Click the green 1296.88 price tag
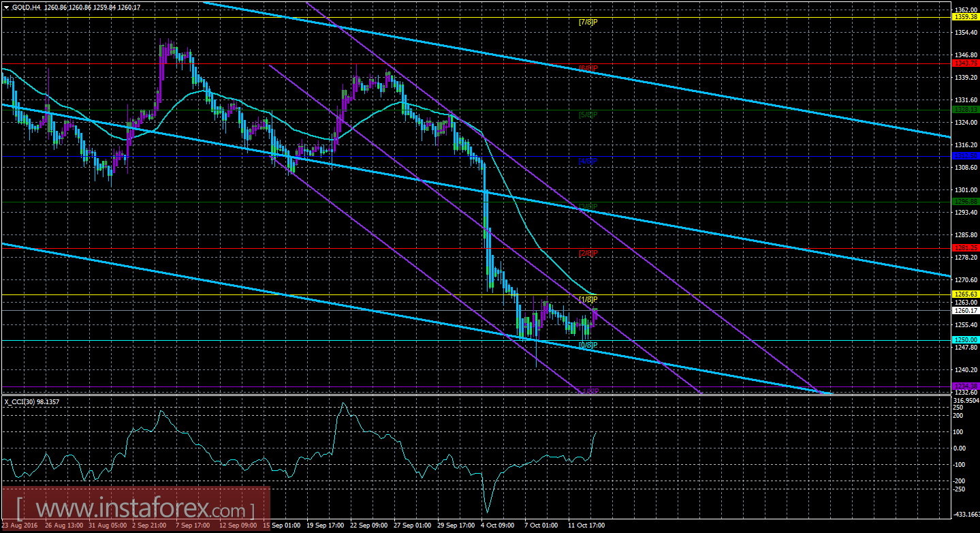 [x=965, y=202]
